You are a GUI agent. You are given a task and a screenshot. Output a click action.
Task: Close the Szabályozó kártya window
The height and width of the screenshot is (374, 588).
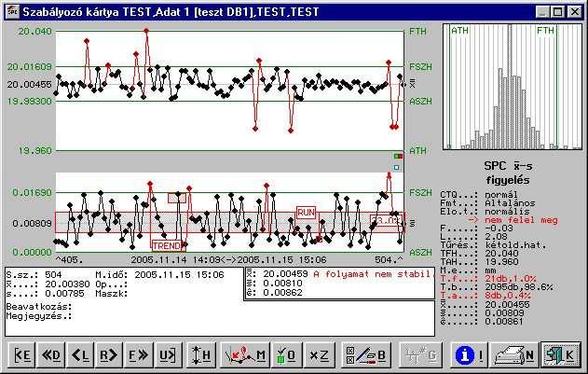(575, 12)
